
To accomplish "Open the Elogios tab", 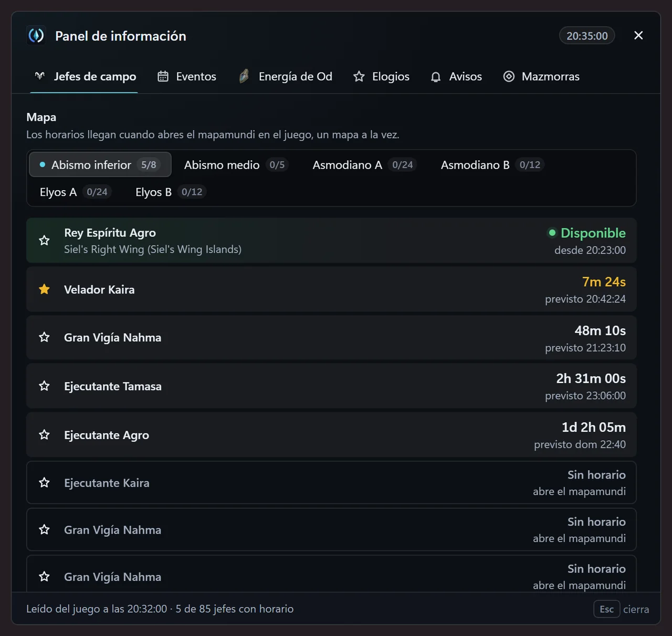I will [381, 77].
